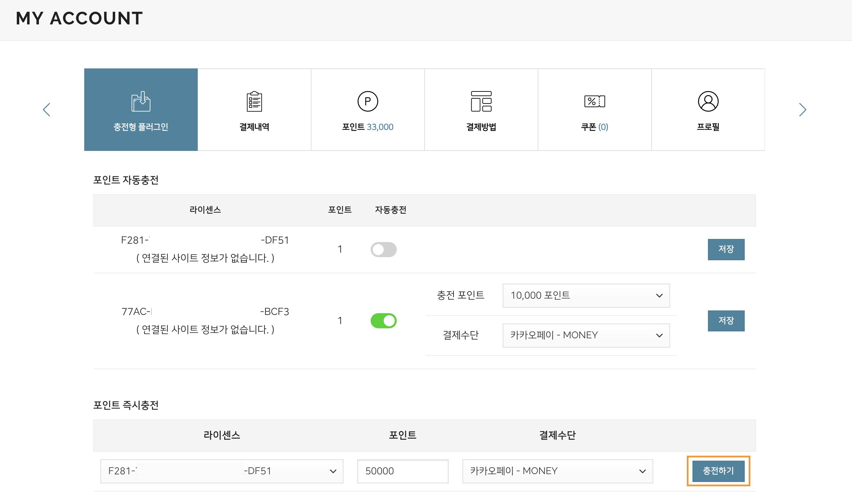Open the 충전 포인트 10,000 포인트 dropdown
The image size is (852, 504).
tap(586, 296)
